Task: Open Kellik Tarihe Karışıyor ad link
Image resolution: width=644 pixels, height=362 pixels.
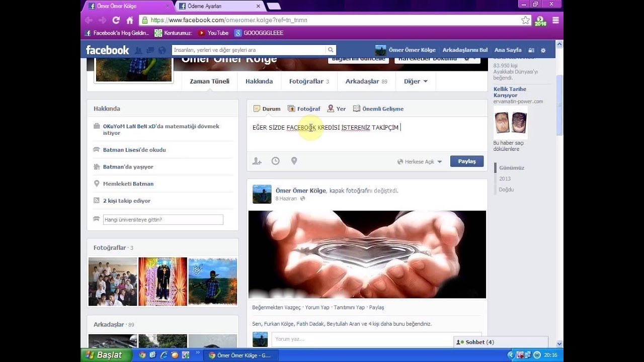Action: 510,92
